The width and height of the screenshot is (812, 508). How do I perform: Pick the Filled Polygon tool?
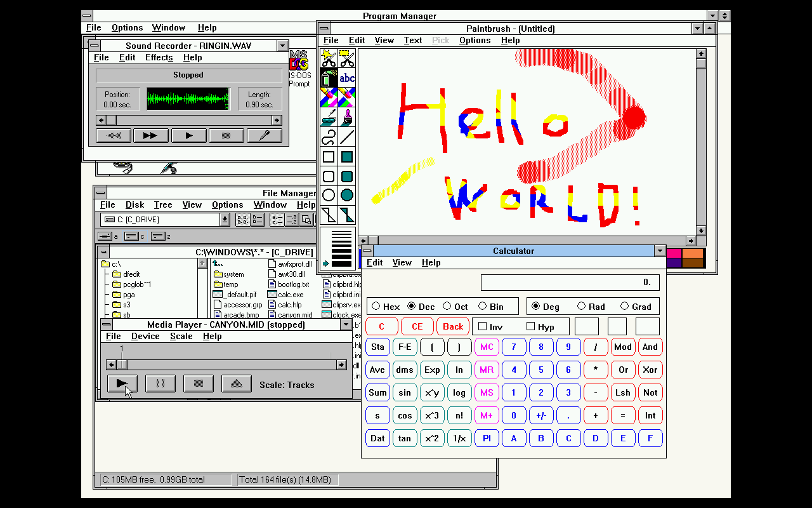[347, 215]
